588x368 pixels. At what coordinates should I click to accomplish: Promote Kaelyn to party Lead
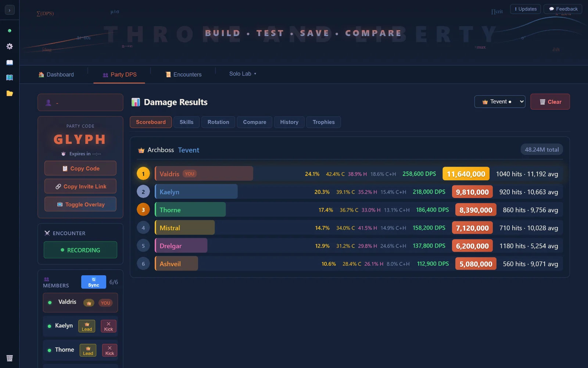87,326
